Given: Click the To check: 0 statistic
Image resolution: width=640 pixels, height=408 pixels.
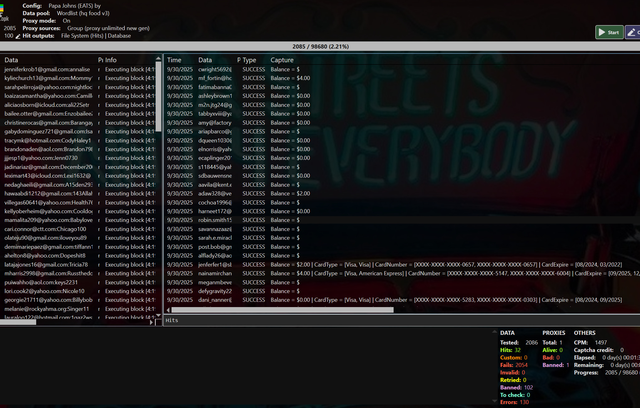Looking at the screenshot, I should click(515, 395).
